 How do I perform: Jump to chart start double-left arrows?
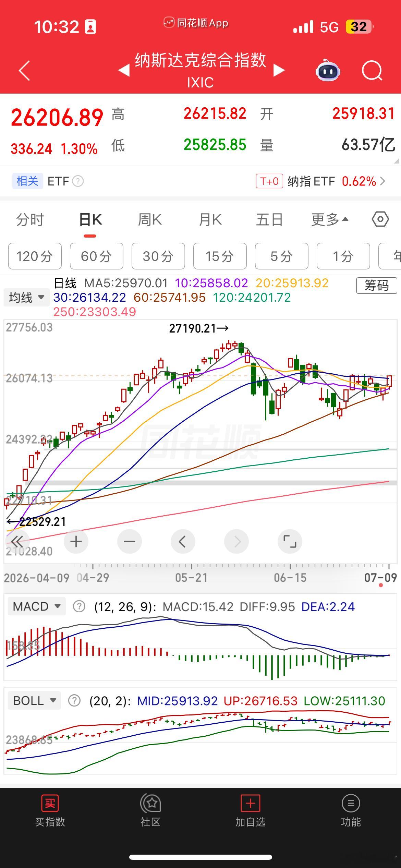17,542
